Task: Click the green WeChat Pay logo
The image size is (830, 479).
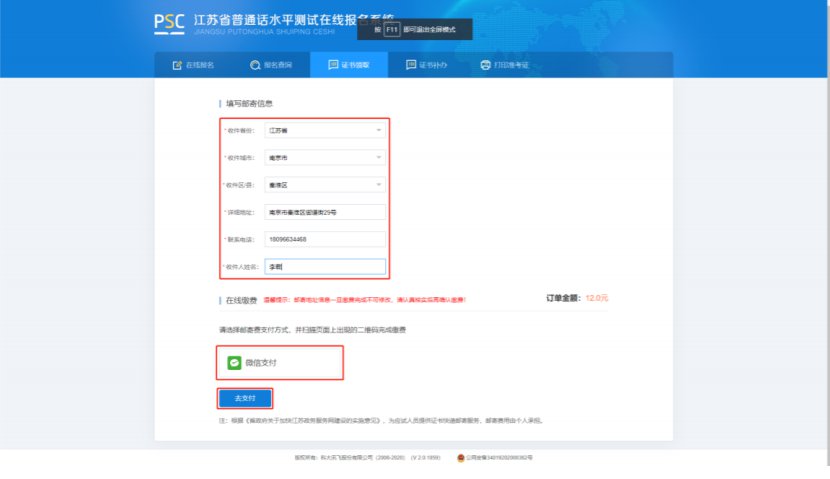Action: (x=234, y=362)
